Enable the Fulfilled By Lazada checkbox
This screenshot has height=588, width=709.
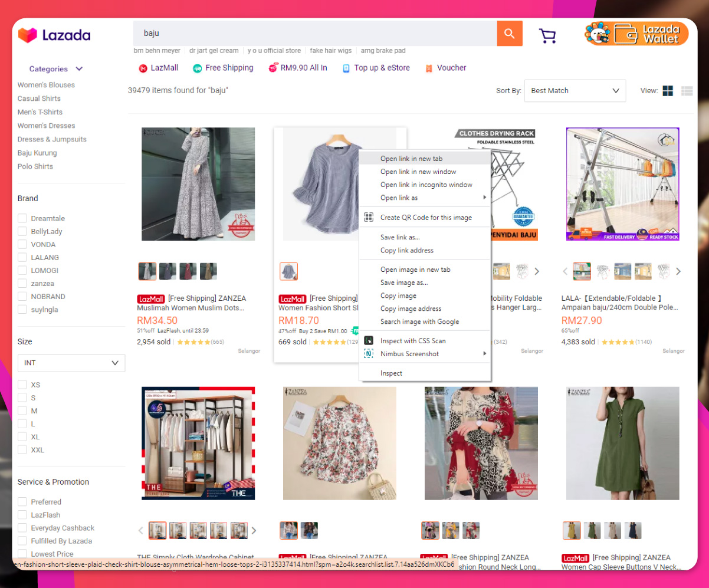[22, 541]
